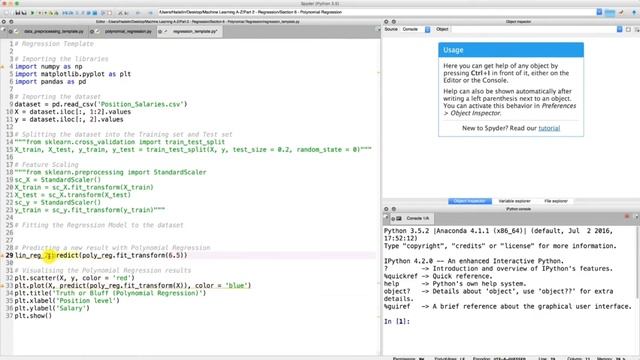Screen dimensions: 640x360
Task: Open working directory path history dropdown
Action: tap(599, 12)
